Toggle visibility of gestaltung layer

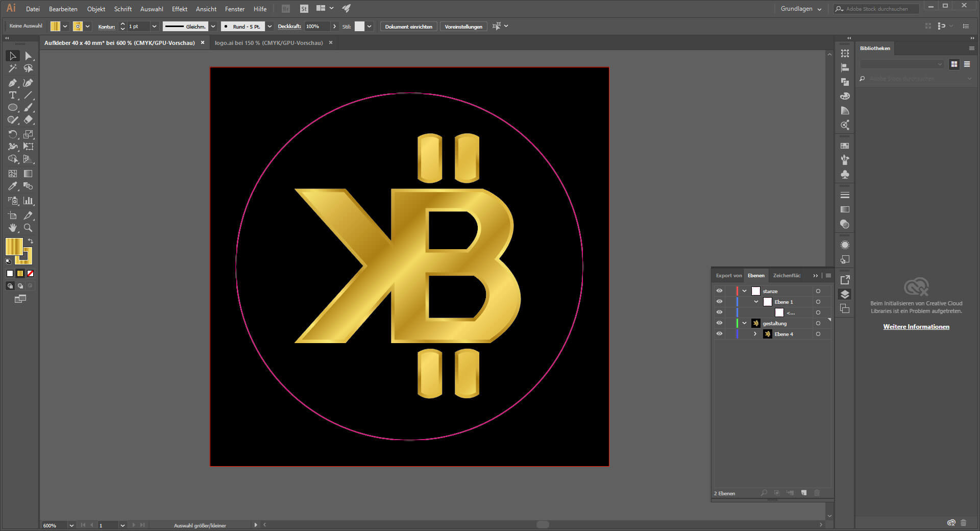719,323
